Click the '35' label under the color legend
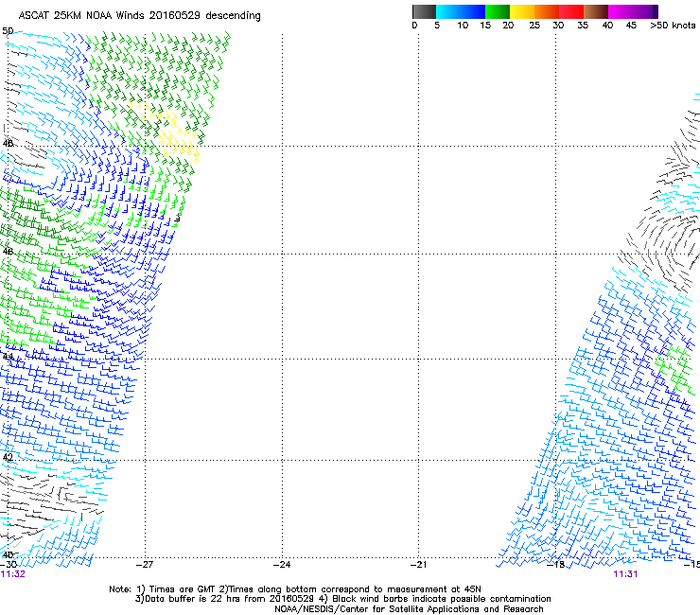This screenshot has width=700, height=615. (583, 26)
